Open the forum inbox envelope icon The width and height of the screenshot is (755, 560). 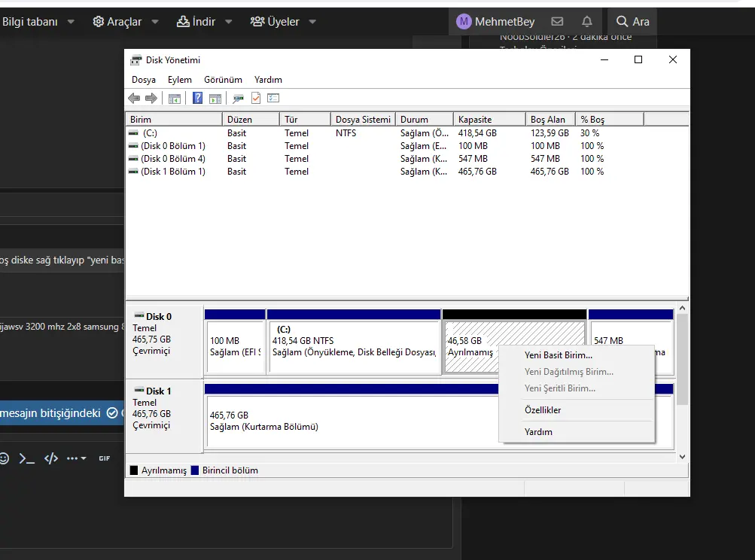point(557,21)
